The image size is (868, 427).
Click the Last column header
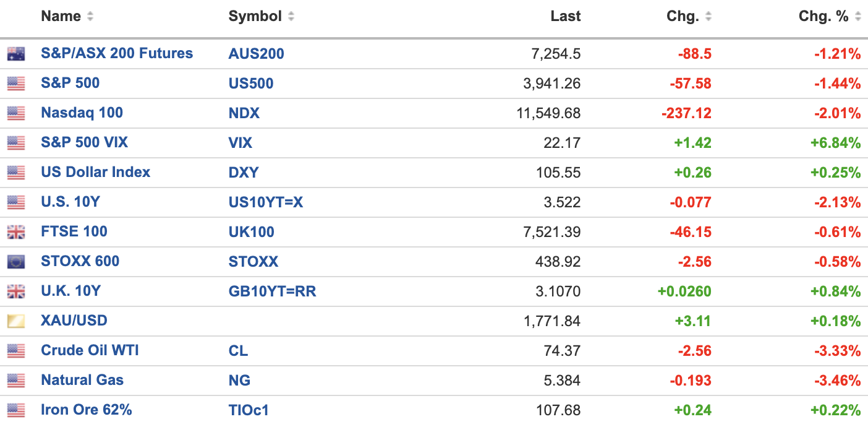(565, 17)
